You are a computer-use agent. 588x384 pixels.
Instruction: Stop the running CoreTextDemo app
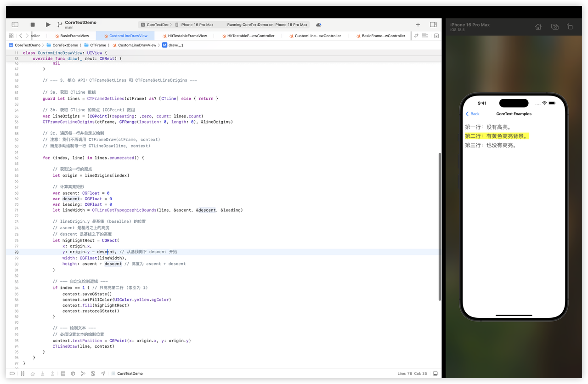click(x=33, y=24)
